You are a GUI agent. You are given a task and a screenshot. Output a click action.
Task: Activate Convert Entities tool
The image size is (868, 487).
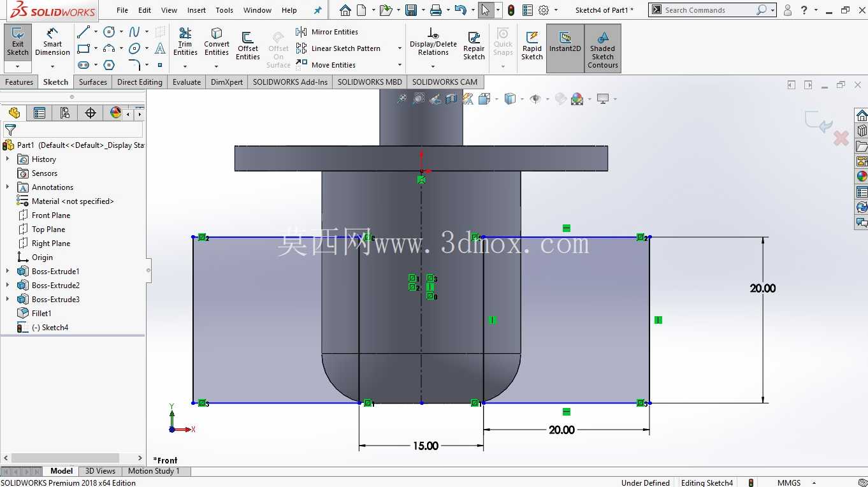click(217, 41)
